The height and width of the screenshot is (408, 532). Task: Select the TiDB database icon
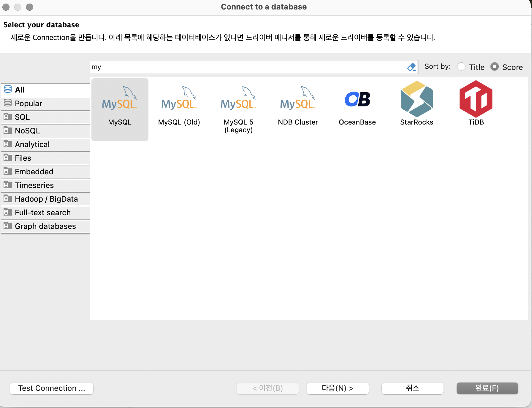pos(476,99)
